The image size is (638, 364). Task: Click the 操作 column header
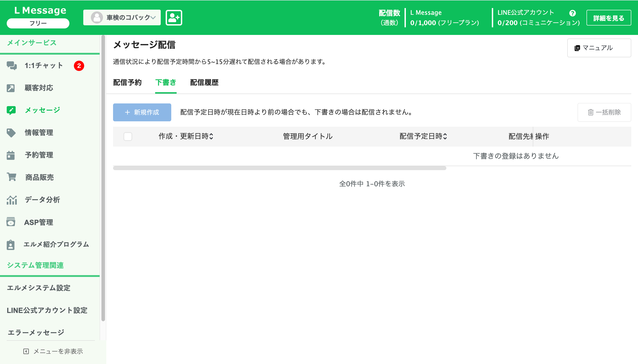point(542,136)
